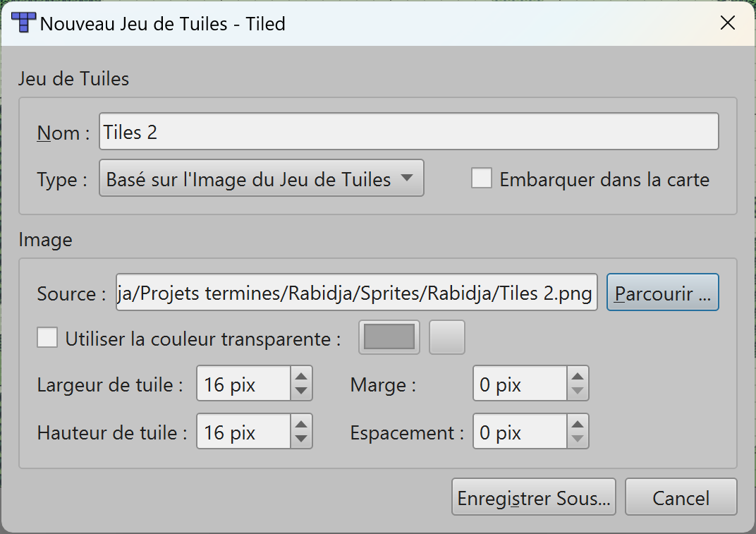The width and height of the screenshot is (756, 534).
Task: Click the Tiled app icon in title bar
Action: (24, 23)
